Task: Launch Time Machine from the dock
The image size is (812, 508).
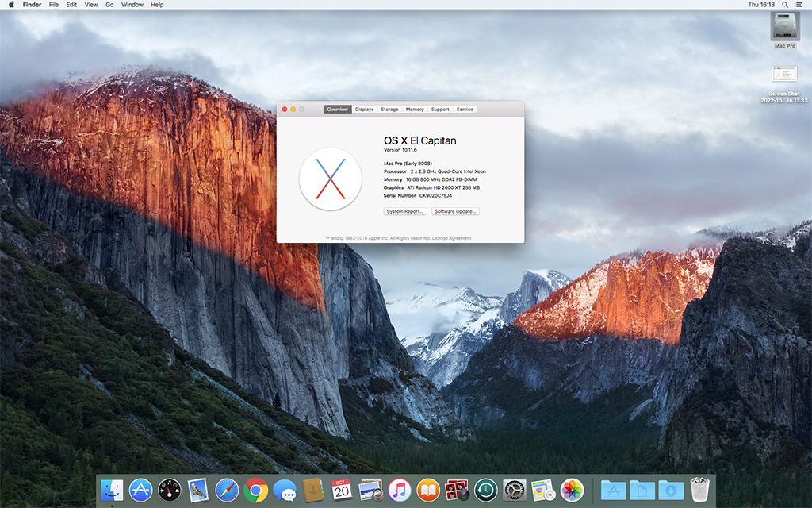Action: [x=485, y=490]
